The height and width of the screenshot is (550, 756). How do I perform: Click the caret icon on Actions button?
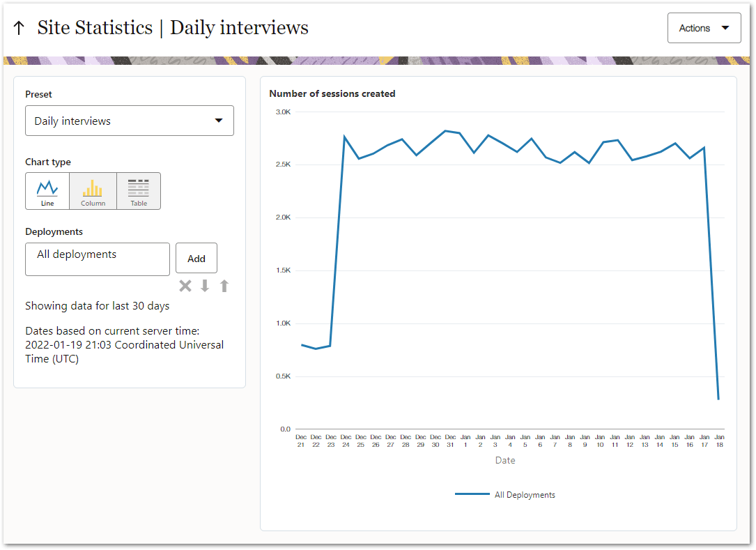tap(727, 27)
